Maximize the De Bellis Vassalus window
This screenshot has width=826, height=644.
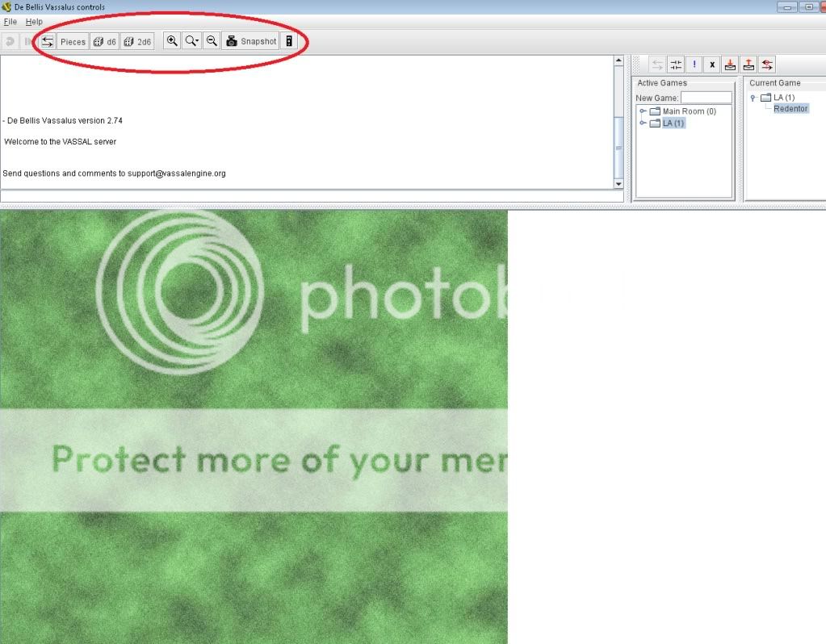[x=808, y=6]
